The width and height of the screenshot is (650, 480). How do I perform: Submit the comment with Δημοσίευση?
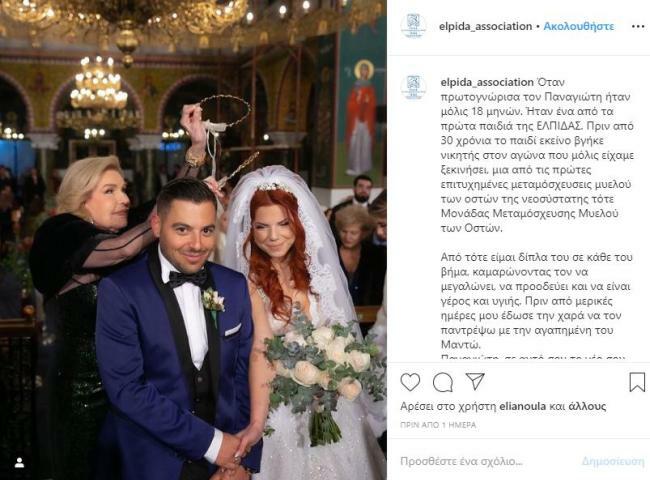613,461
